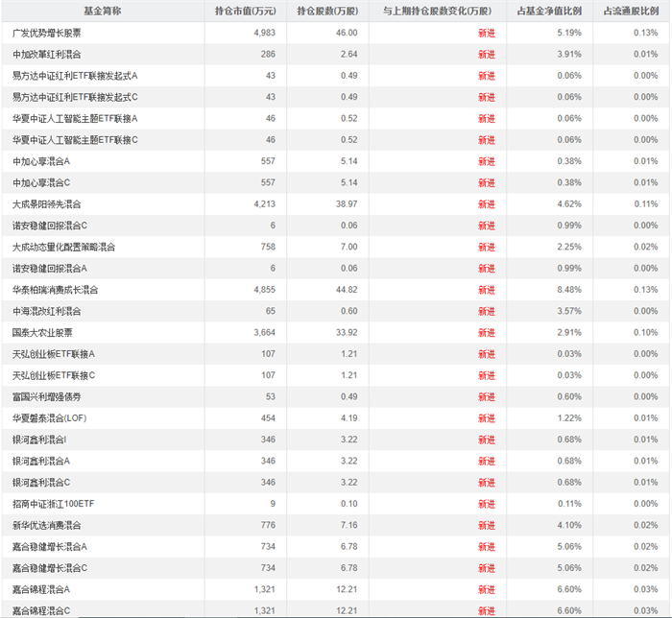Click the 基金简称 column header
The width and height of the screenshot is (672, 618).
click(103, 12)
